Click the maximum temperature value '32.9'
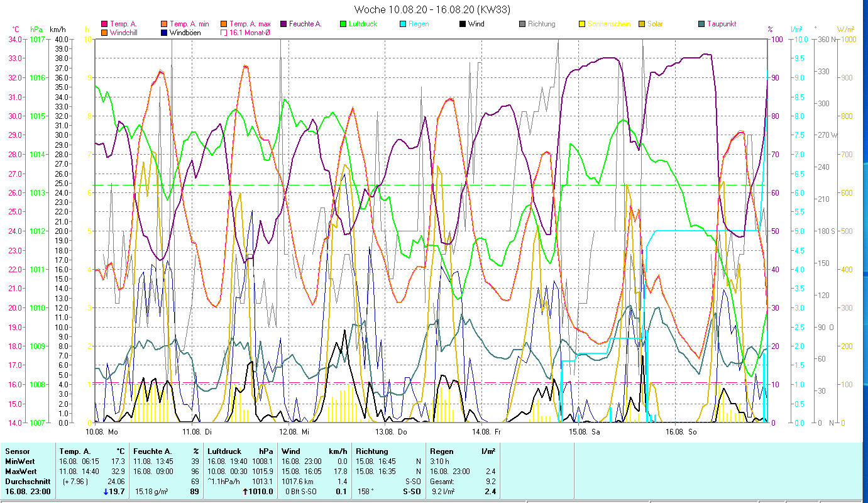This screenshot has height=503, width=868. (119, 472)
